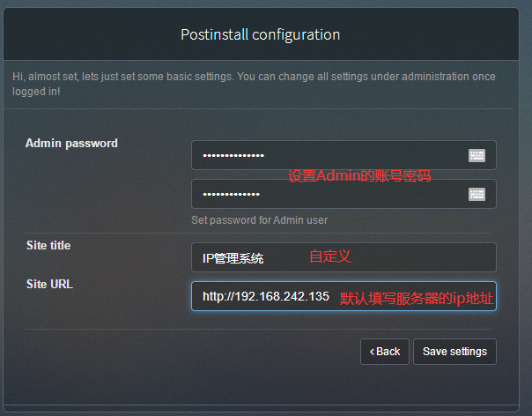Click the Site URL label
532x416 pixels.
coord(49,284)
